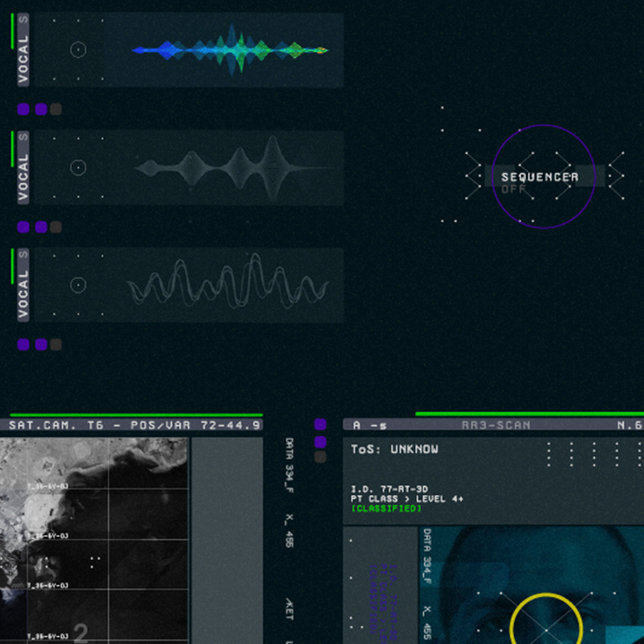Click the ToS: UNKNOW field

coord(394,450)
